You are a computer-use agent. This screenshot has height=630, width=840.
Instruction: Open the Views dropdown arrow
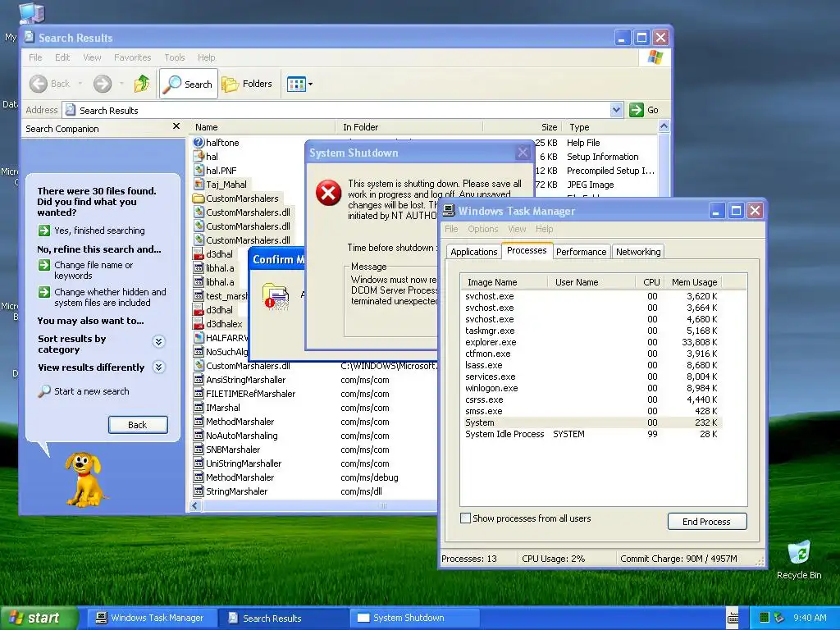(x=310, y=84)
